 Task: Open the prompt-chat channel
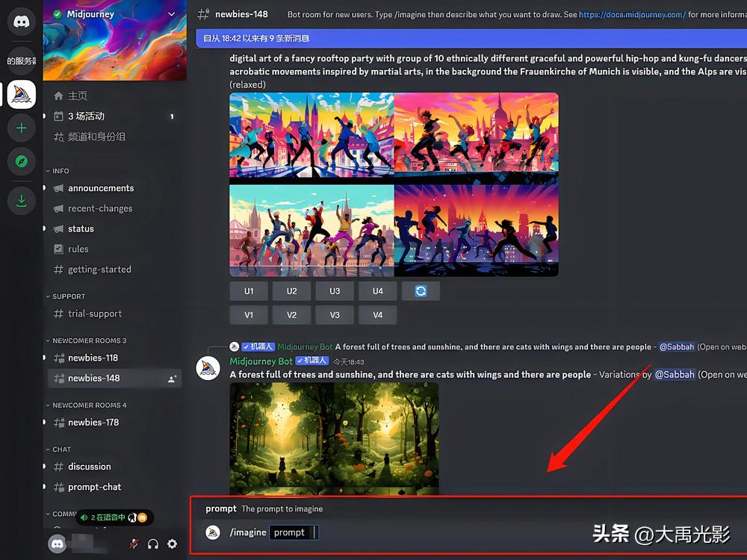114,487
